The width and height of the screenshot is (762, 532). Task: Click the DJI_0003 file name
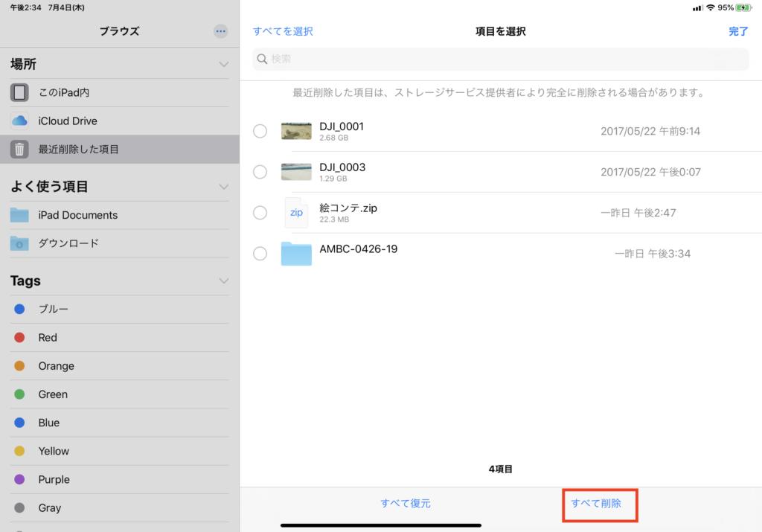pos(342,167)
